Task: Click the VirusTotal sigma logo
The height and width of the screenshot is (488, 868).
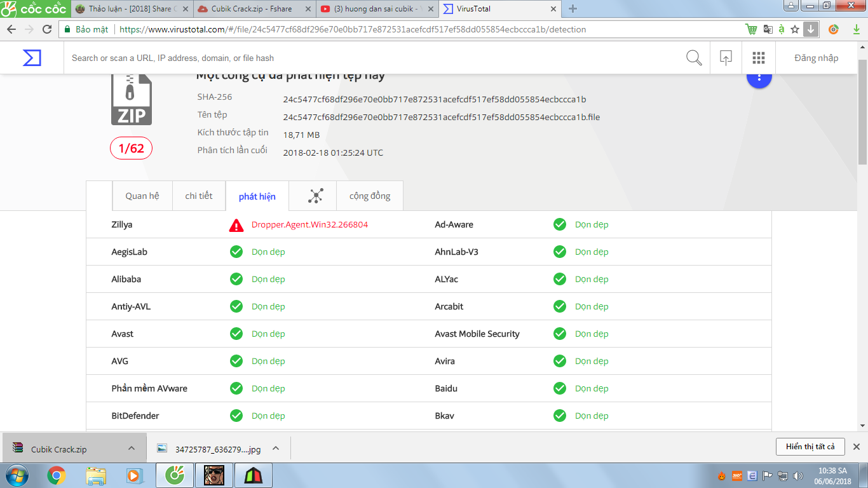Action: coord(32,58)
